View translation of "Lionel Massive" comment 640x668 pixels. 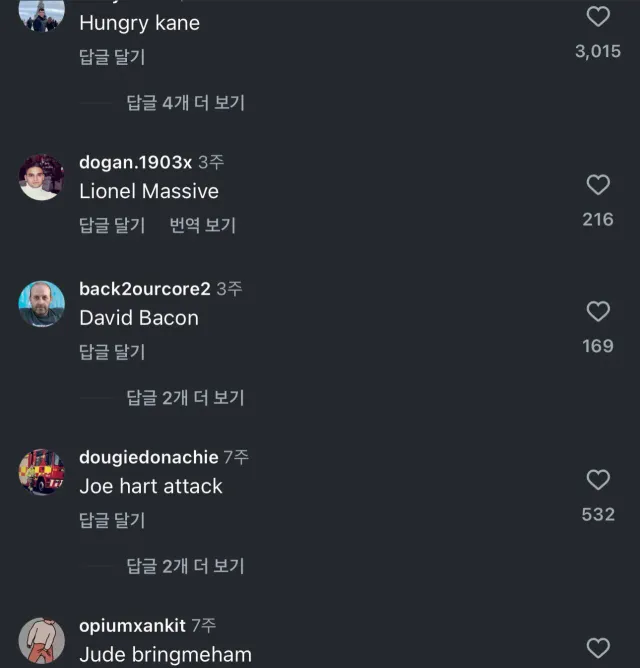[203, 226]
